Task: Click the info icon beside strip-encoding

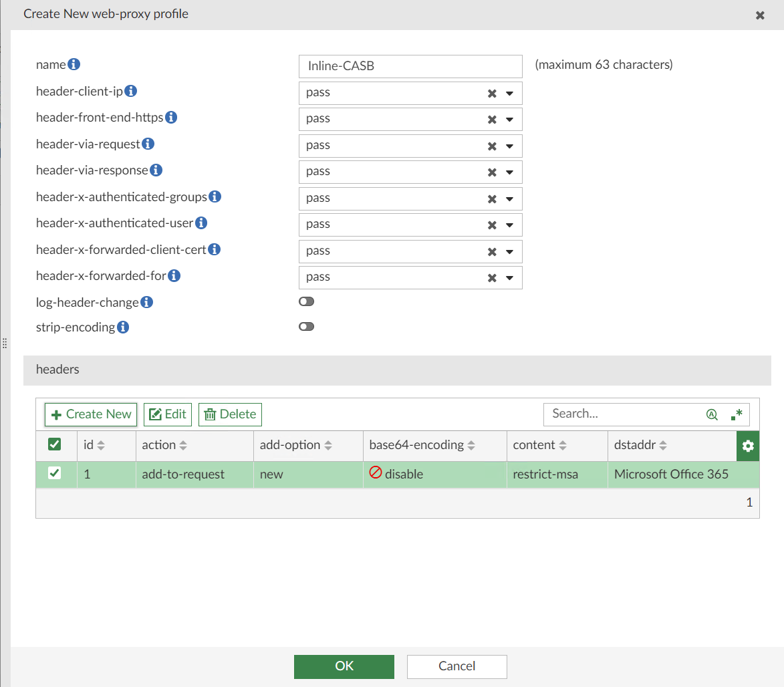Action: [122, 327]
